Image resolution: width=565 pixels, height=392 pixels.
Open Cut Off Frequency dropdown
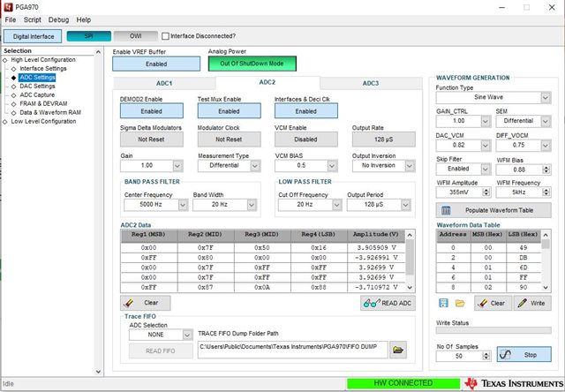click(336, 205)
